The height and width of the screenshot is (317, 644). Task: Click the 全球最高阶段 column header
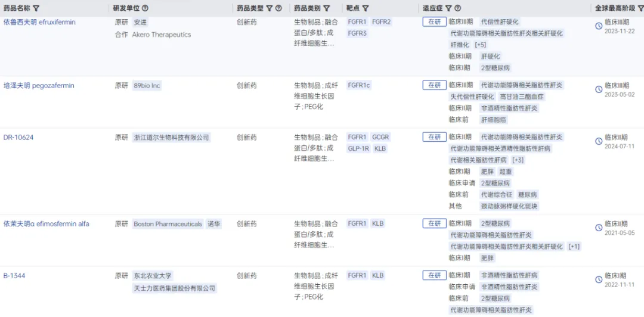(618, 8)
